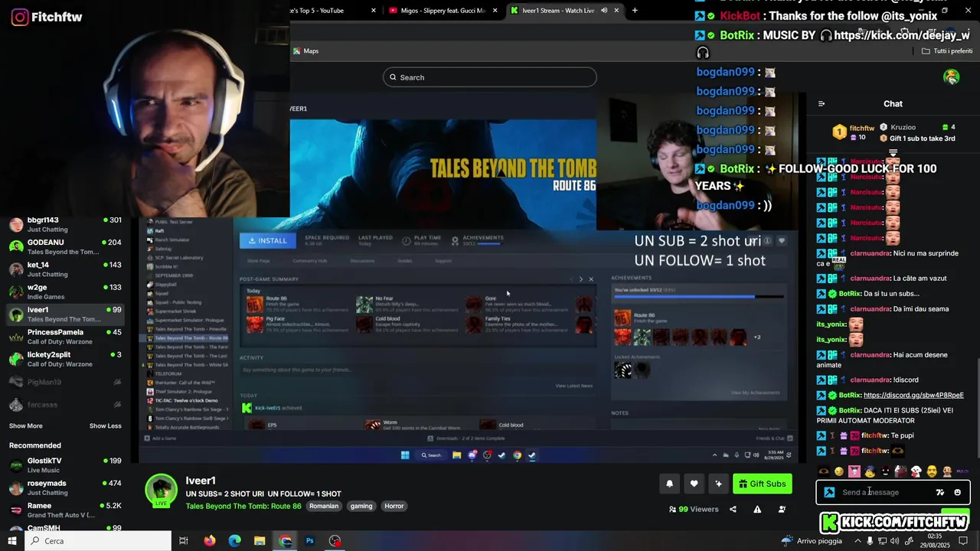Open the Tales Beyond The Tomb: Route 86 category link
The image size is (980, 551).
243,506
